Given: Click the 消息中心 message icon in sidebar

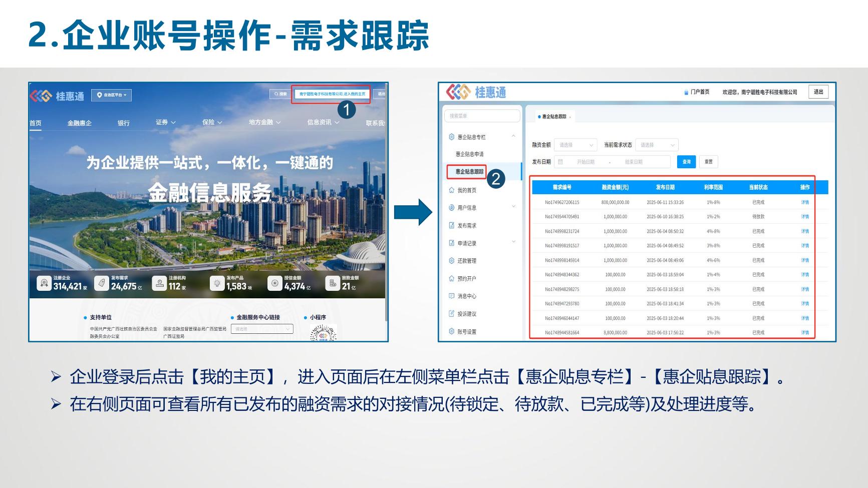Looking at the screenshot, I should (x=452, y=296).
